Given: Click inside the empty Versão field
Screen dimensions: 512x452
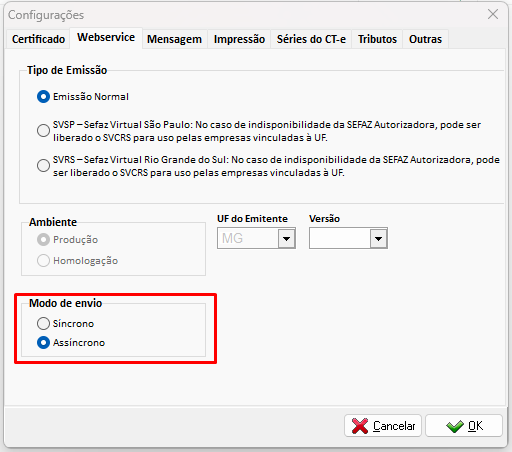Looking at the screenshot, I should 340,238.
